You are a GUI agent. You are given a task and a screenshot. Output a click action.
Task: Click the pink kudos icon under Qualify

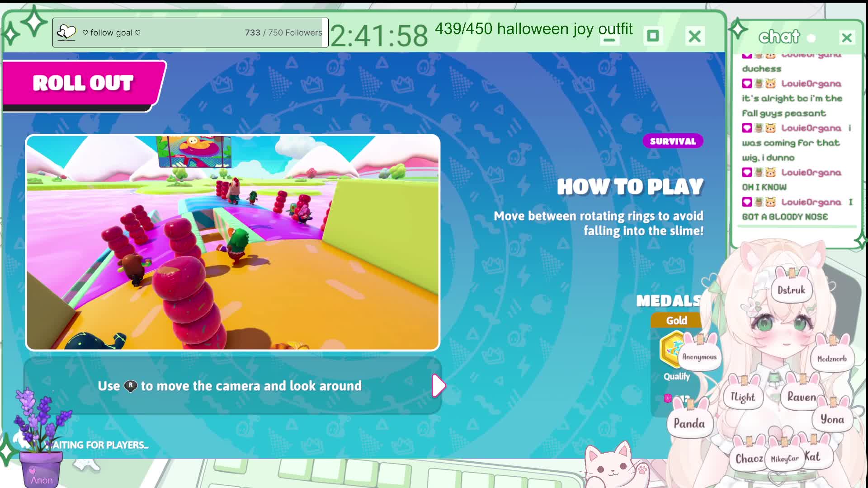pyautogui.click(x=668, y=398)
